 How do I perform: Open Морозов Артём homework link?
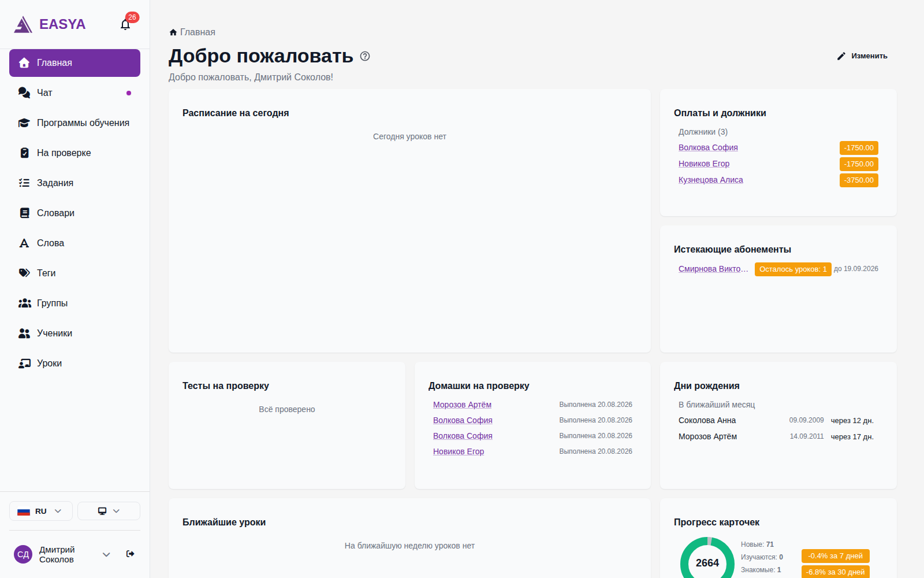[462, 405]
